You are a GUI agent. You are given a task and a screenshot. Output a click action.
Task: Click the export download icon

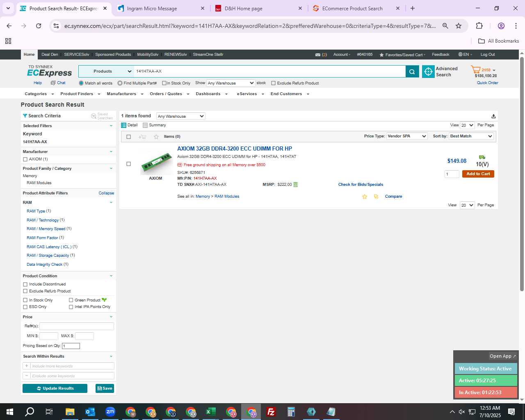493,116
